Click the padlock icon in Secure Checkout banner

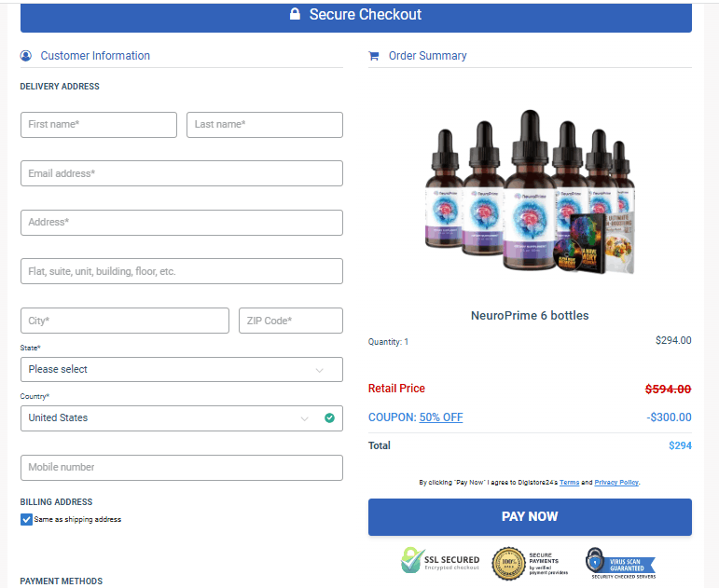point(295,14)
